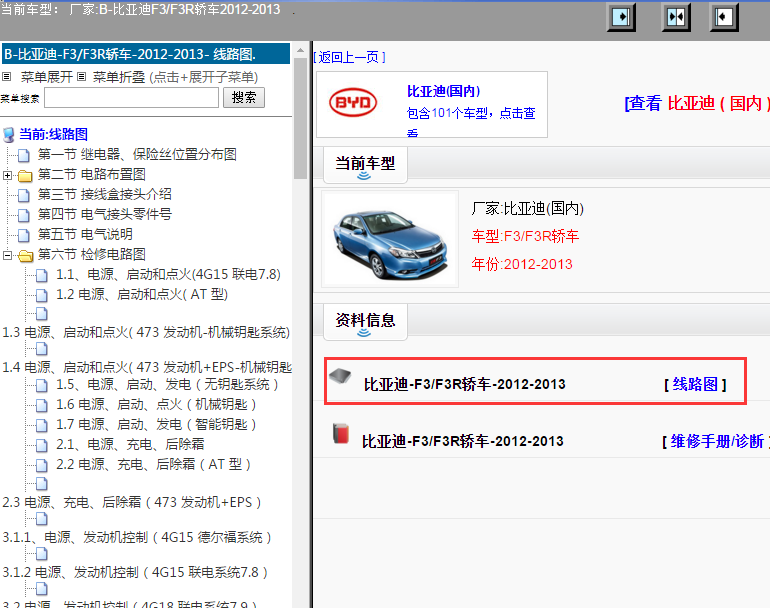Viewport: 770px width, 608px height.
Task: Click open folder icon of 第六节 检修电路图
Action: pyautogui.click(x=25, y=255)
